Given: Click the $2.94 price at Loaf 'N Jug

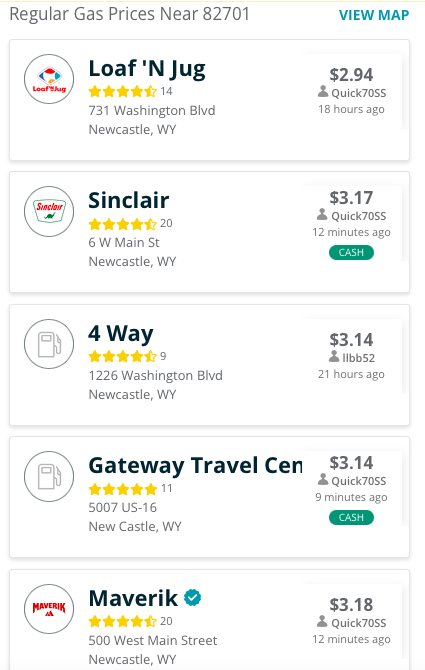Looking at the screenshot, I should pos(351,75).
